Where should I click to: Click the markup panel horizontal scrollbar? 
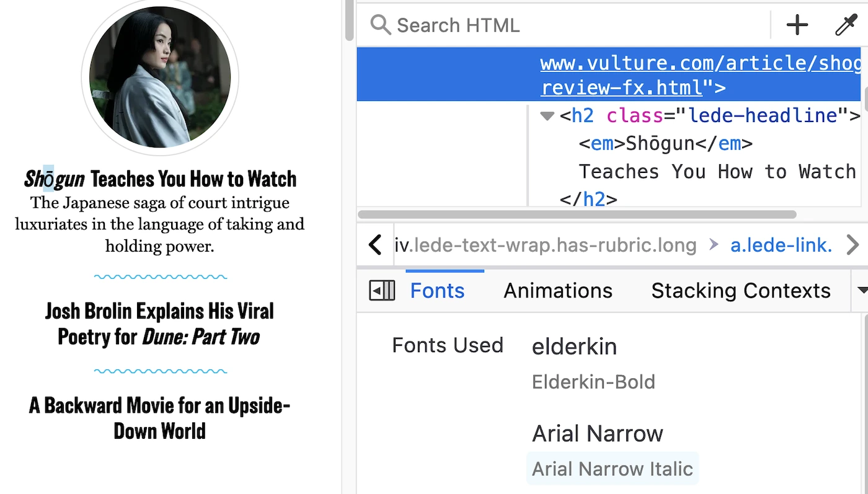pos(577,214)
